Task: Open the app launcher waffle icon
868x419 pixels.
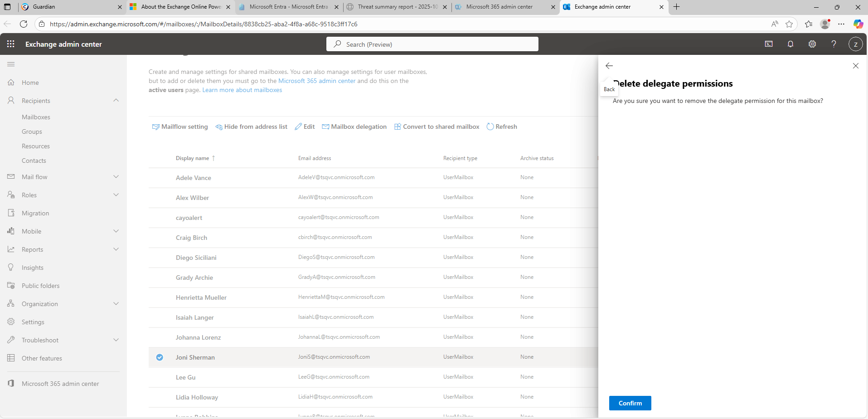Action: click(11, 44)
